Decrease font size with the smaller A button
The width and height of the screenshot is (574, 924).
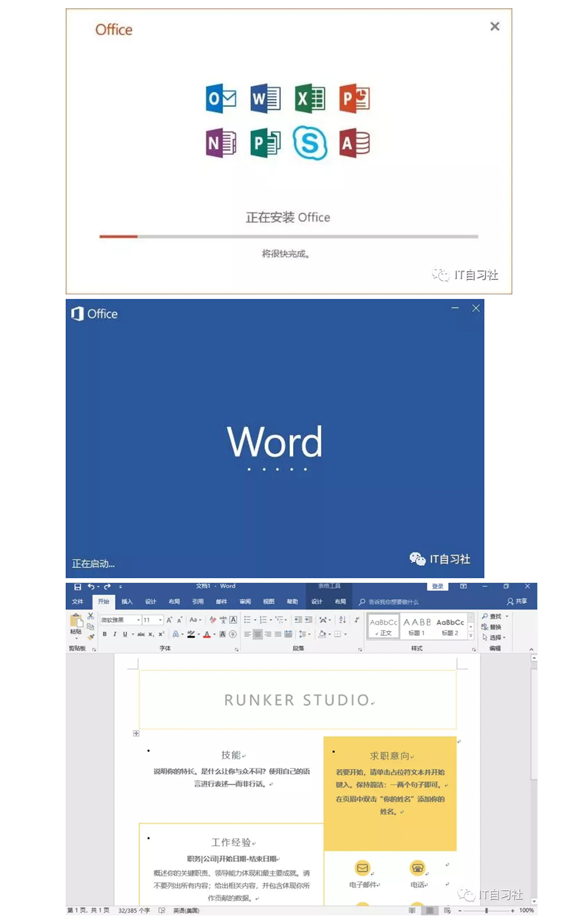click(x=180, y=620)
